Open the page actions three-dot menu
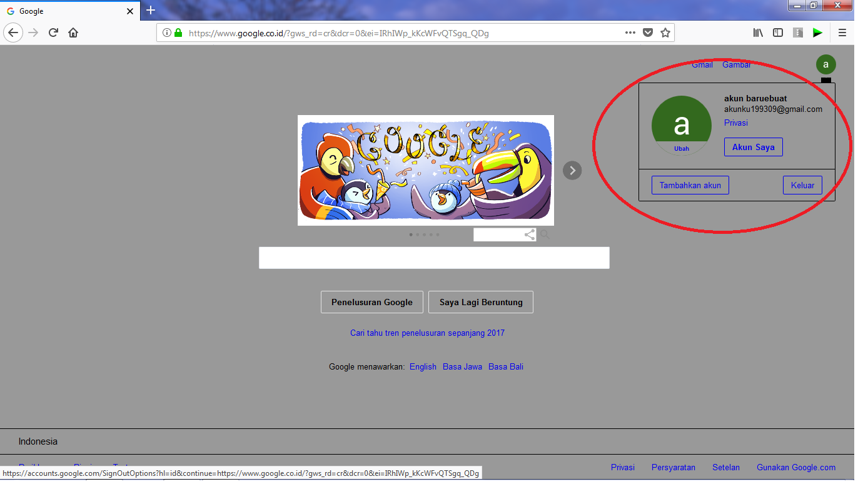This screenshot has width=868, height=494. 630,32
